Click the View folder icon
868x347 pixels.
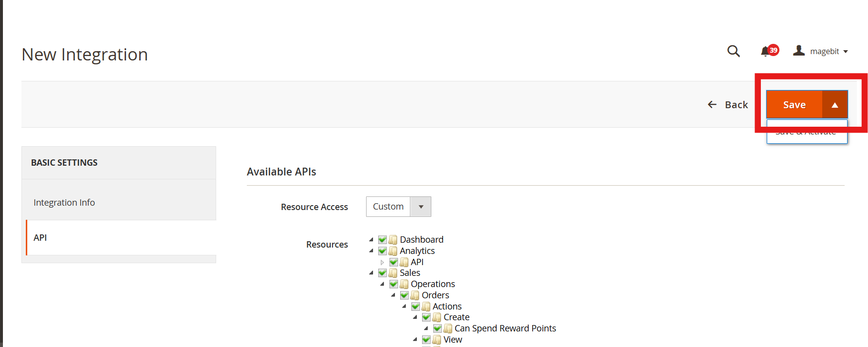437,340
